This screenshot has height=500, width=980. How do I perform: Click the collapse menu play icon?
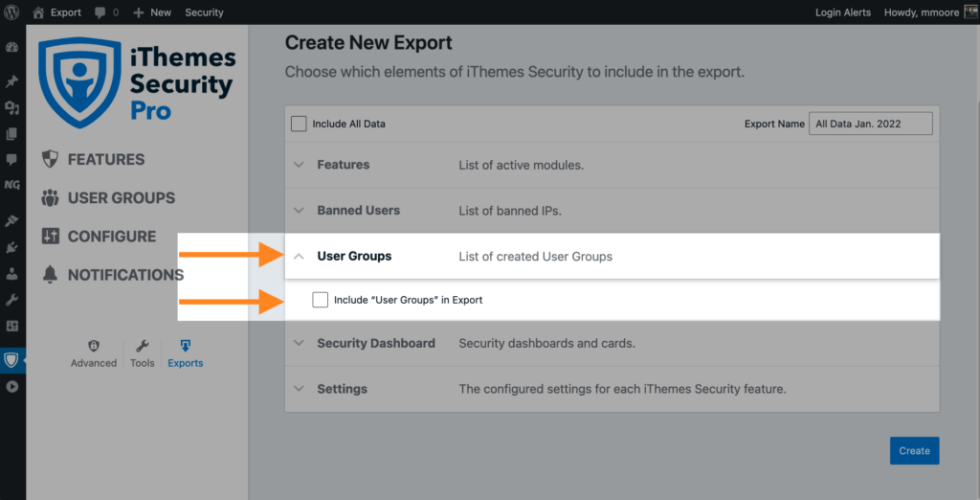pos(11,386)
